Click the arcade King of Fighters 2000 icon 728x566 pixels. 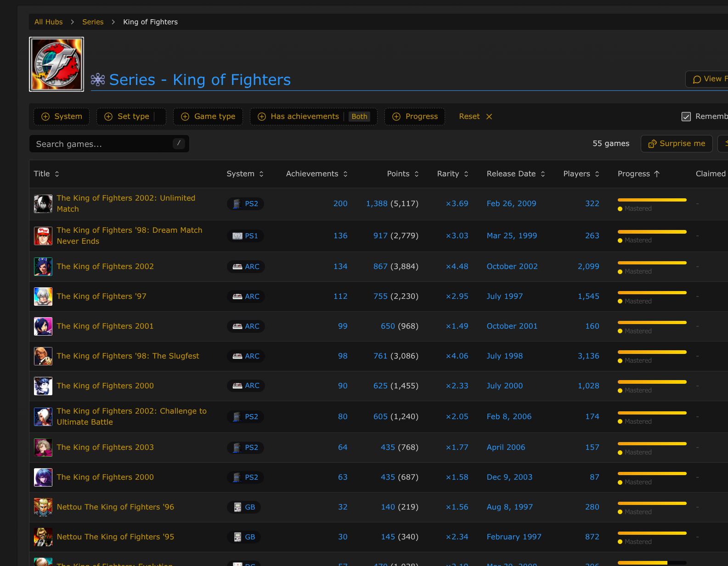pyautogui.click(x=43, y=386)
